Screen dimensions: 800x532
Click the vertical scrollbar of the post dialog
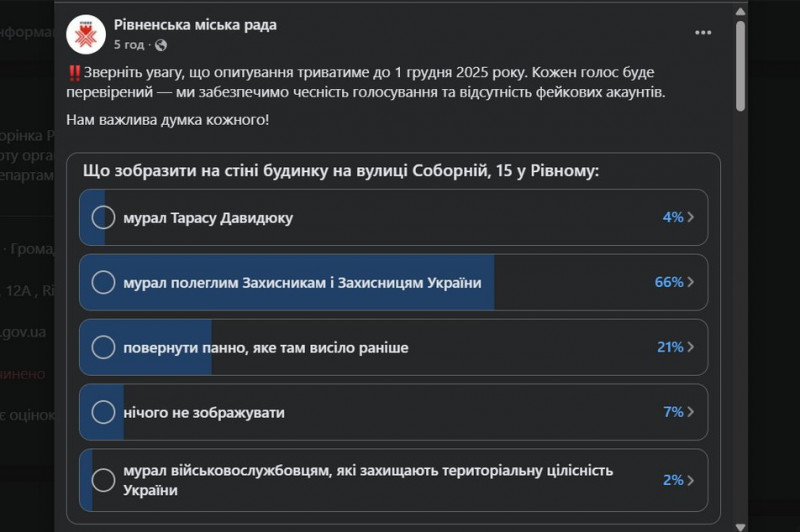[740, 70]
